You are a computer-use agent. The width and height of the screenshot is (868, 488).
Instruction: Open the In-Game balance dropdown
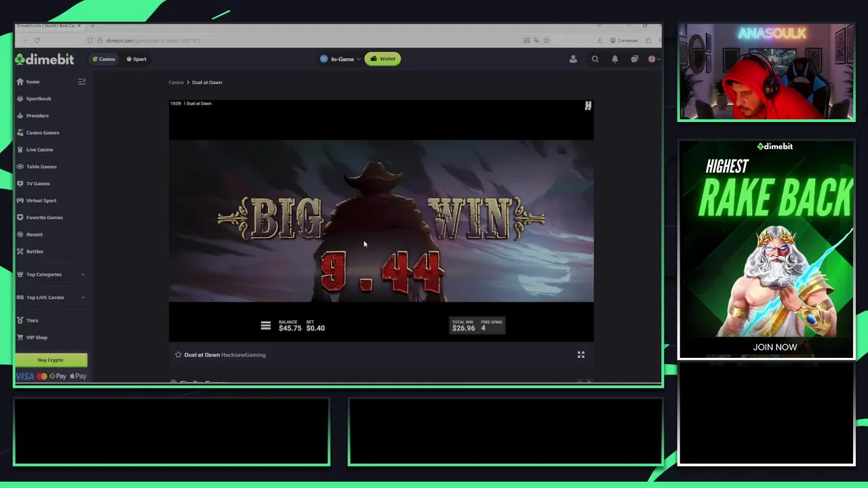click(340, 59)
